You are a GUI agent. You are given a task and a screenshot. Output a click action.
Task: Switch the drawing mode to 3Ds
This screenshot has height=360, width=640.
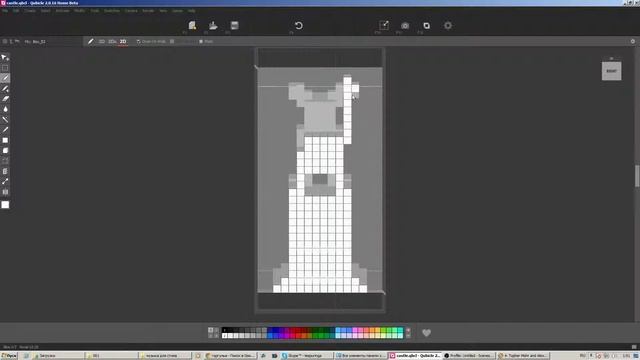(x=112, y=41)
